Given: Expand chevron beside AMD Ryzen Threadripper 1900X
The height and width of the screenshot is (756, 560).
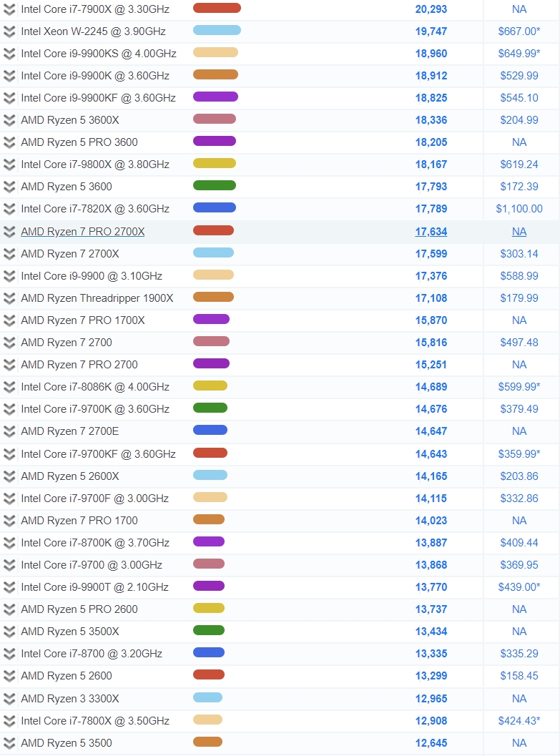Looking at the screenshot, I should 9,298.
